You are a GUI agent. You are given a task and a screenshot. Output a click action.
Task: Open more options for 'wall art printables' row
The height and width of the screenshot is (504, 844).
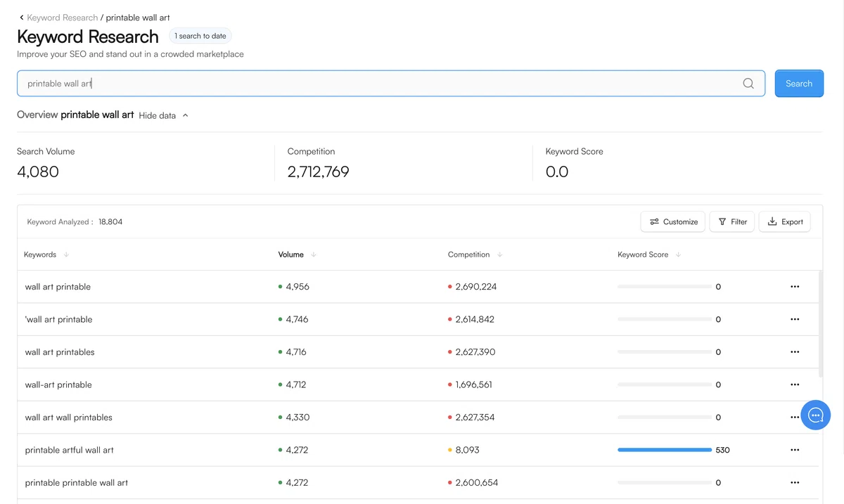(x=795, y=352)
